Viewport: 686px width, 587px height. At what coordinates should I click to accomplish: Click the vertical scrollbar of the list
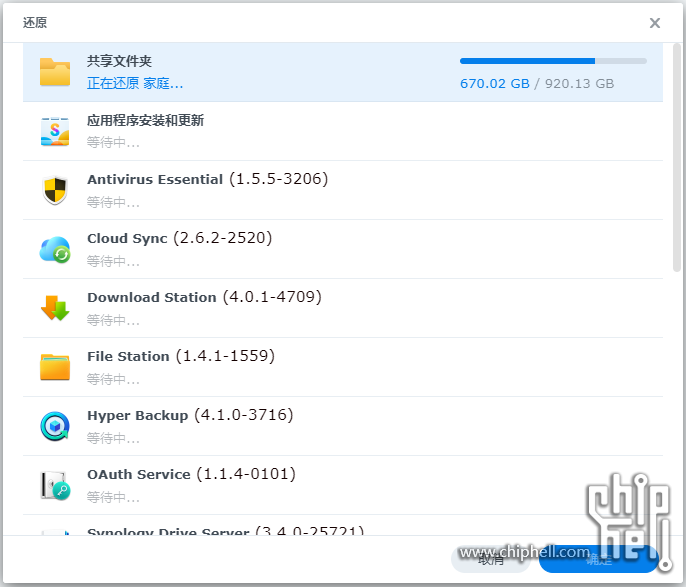677,157
